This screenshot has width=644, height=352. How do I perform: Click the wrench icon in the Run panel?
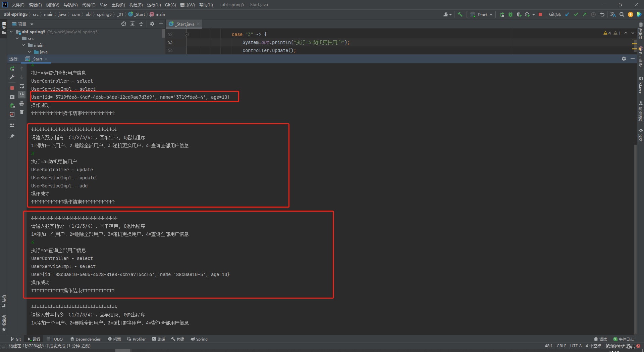pyautogui.click(x=12, y=77)
